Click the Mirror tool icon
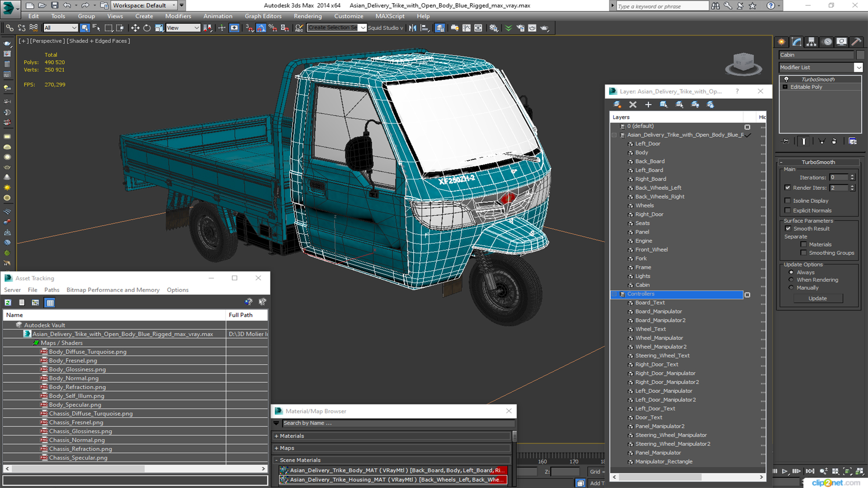Screen dimensions: 868x488 412,28
